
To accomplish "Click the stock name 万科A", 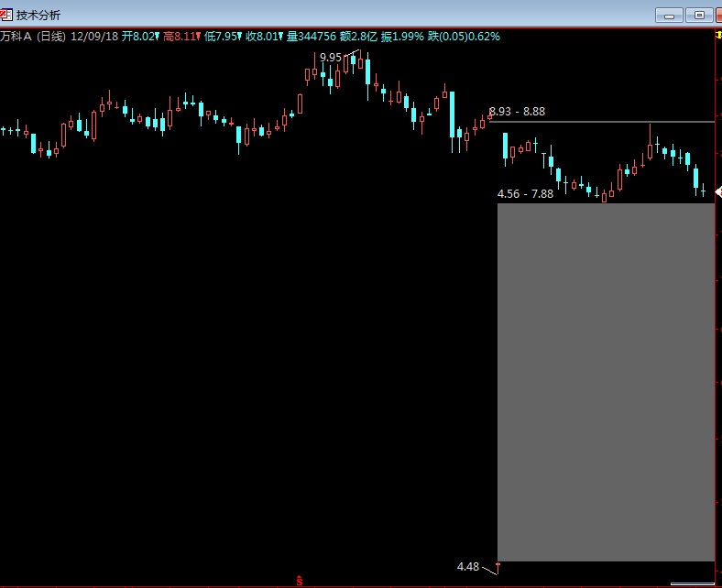I will 16,37.
